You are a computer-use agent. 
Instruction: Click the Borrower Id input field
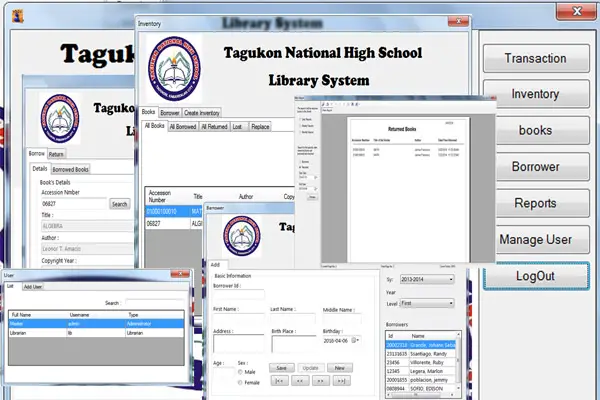pyautogui.click(x=239, y=294)
